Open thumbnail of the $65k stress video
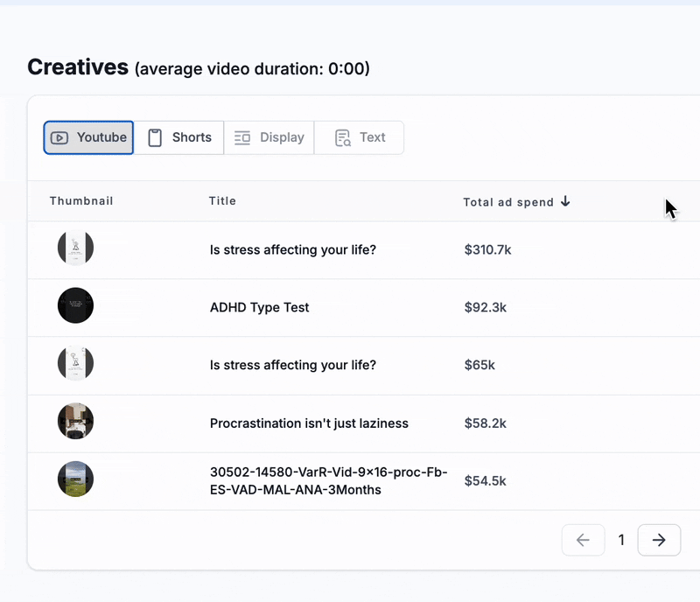Screen dimensions: 700x602 click(x=75, y=364)
